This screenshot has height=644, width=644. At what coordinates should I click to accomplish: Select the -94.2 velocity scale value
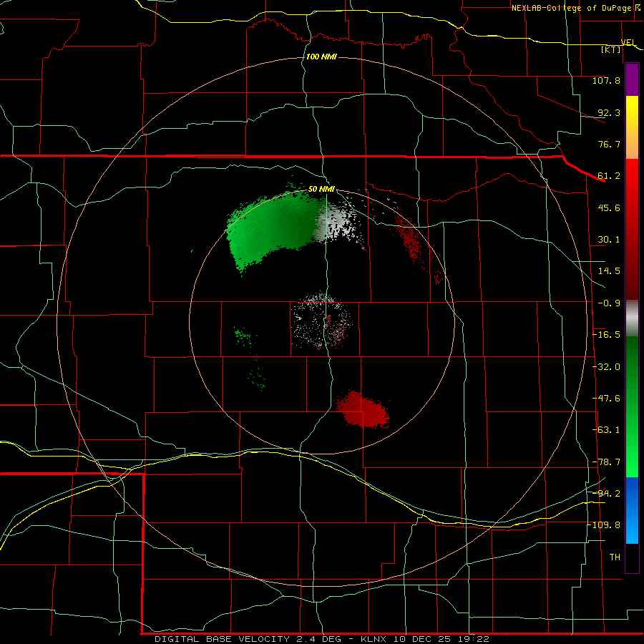click(x=607, y=494)
